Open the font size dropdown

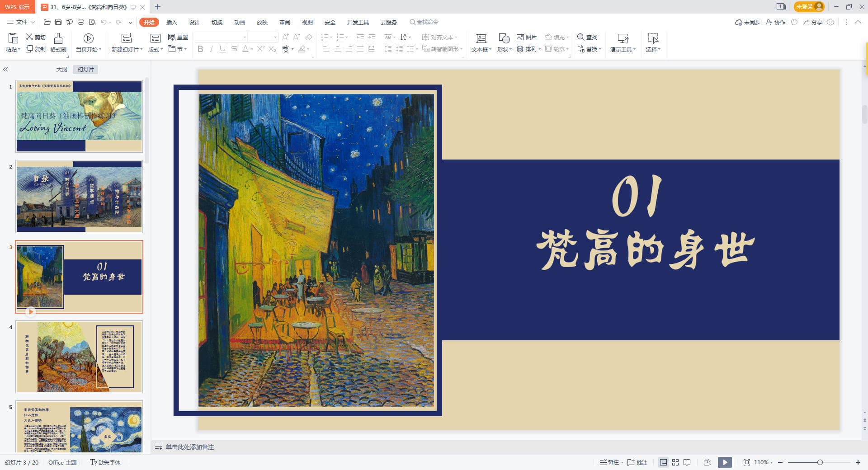[275, 37]
